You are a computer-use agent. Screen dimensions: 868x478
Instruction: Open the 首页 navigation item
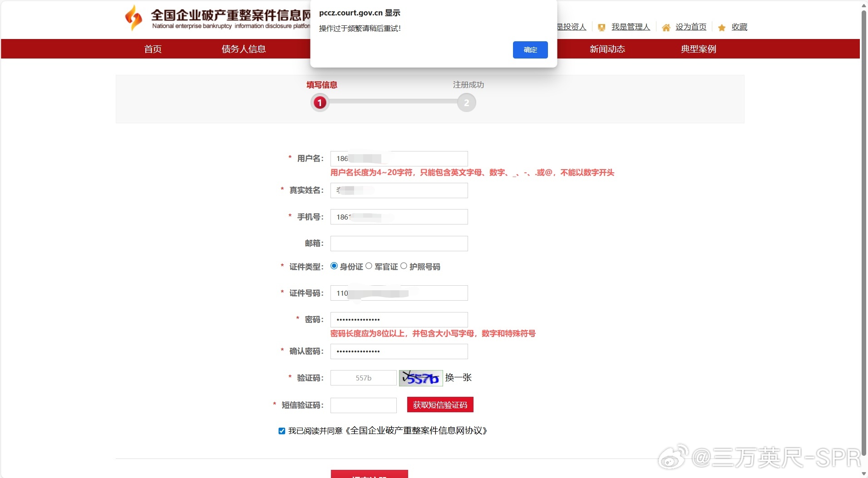click(x=153, y=49)
